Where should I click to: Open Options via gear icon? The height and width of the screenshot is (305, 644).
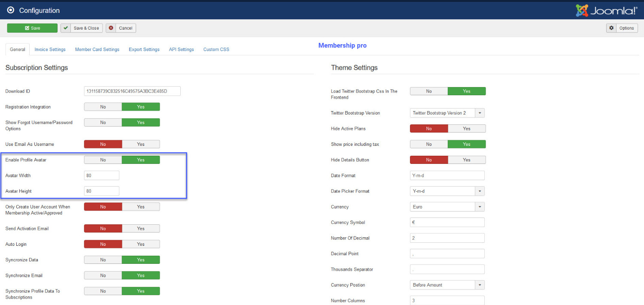(611, 28)
